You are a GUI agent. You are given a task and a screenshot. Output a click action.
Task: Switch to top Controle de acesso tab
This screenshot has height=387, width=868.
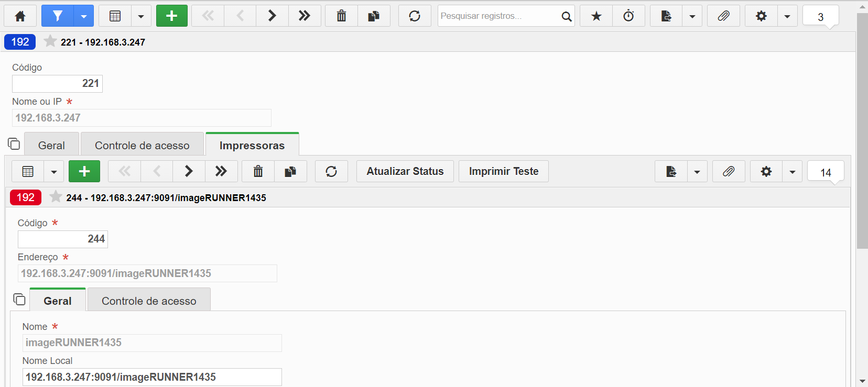142,145
